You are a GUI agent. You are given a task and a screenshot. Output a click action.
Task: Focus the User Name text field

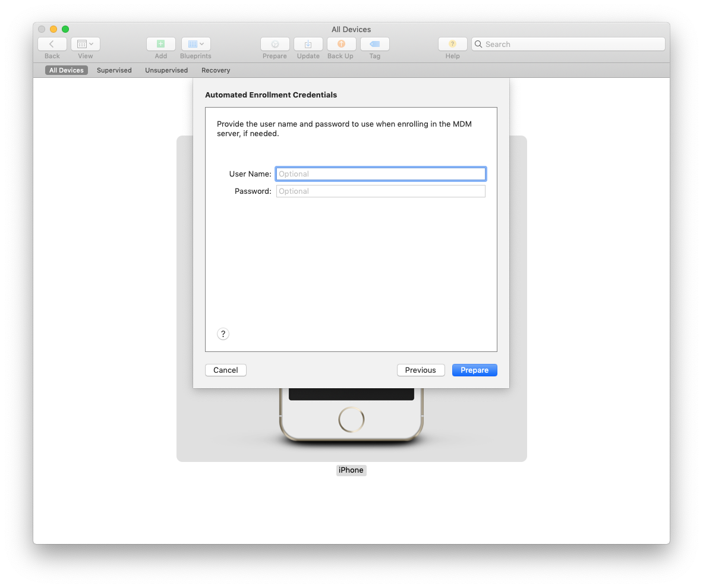coord(380,174)
